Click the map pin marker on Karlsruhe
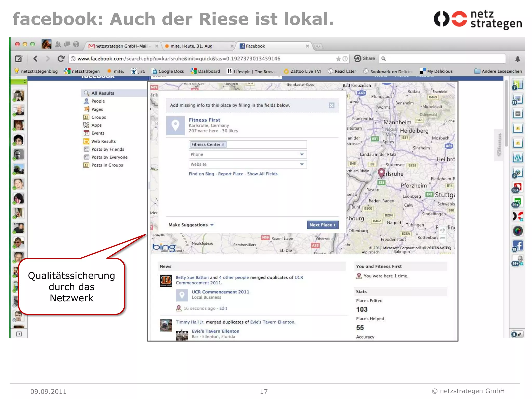 point(381,173)
